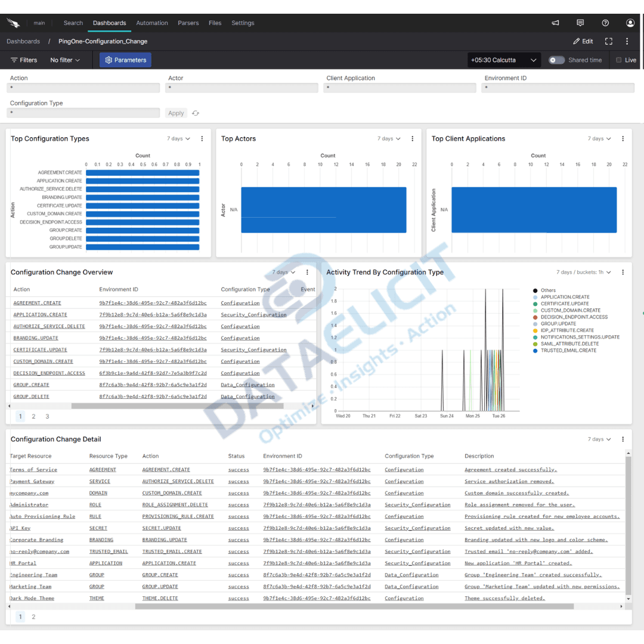Toggle APPLICATION.CREATE in the trend legend
Screen dimensions: 644x644
tap(565, 296)
